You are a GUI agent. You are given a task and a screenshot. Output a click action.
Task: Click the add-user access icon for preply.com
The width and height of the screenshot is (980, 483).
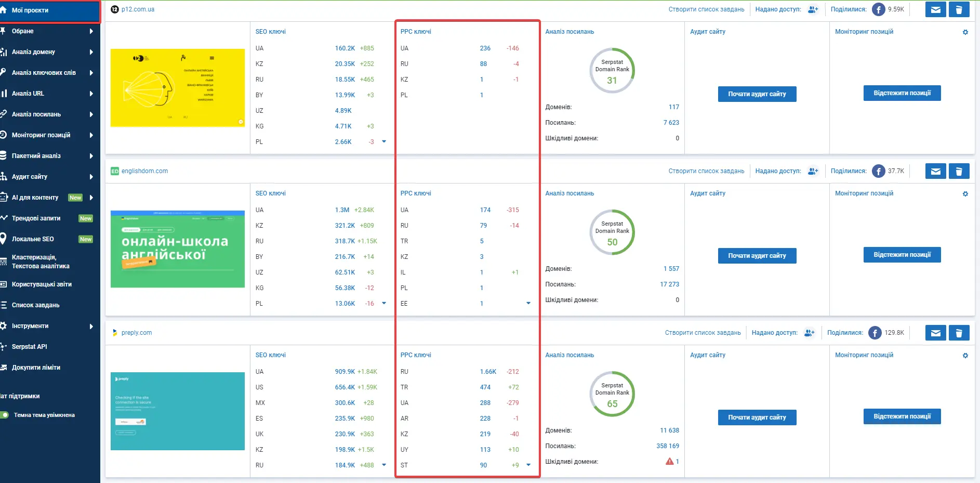click(x=810, y=333)
